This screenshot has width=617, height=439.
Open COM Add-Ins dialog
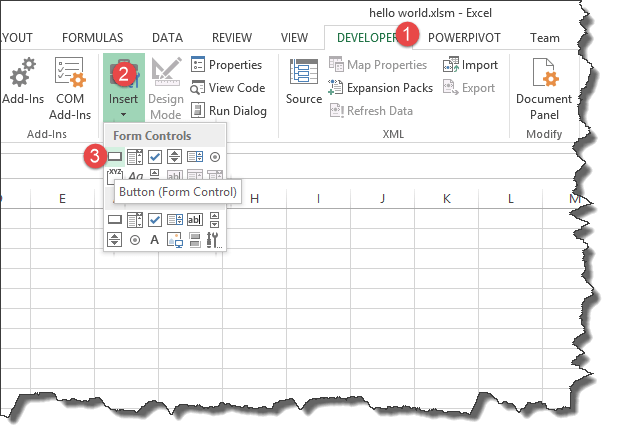tap(69, 90)
